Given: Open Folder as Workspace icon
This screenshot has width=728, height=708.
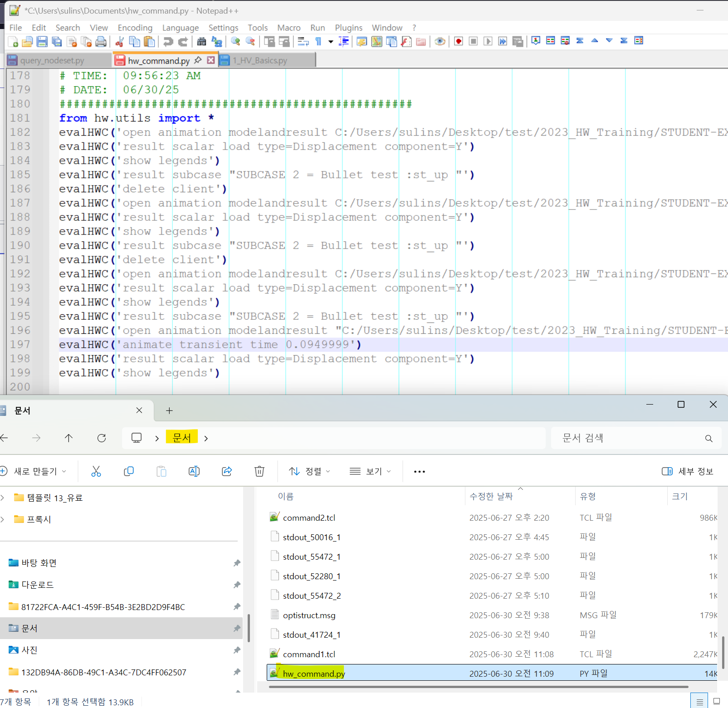Looking at the screenshot, I should click(x=421, y=42).
